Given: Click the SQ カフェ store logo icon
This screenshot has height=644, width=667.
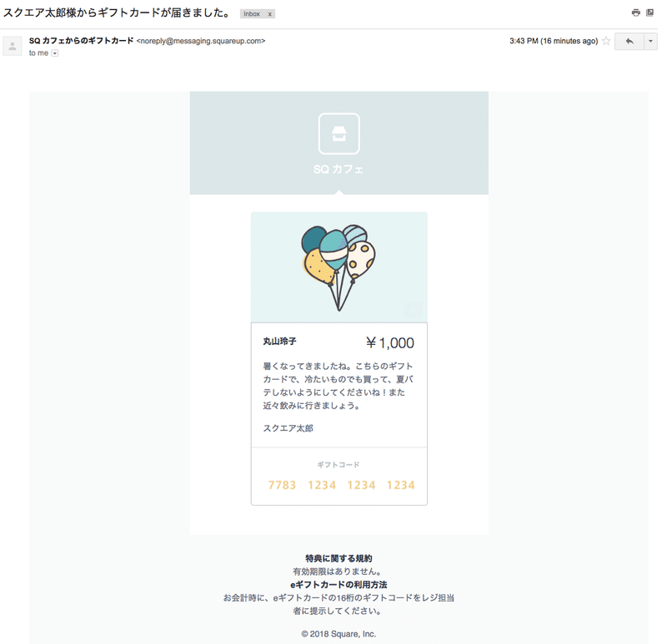Looking at the screenshot, I should point(339,134).
